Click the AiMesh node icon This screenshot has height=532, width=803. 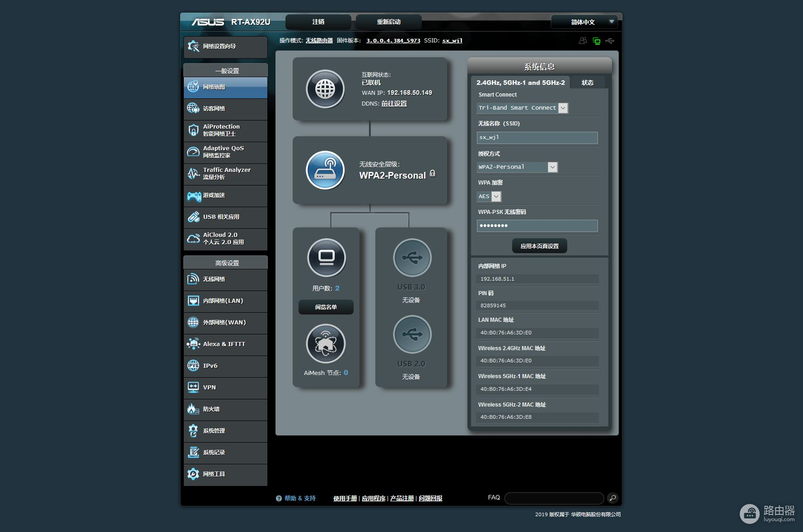click(x=326, y=344)
